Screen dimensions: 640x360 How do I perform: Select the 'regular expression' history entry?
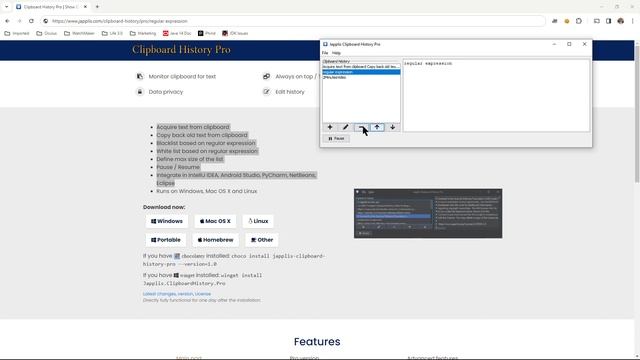click(361, 72)
